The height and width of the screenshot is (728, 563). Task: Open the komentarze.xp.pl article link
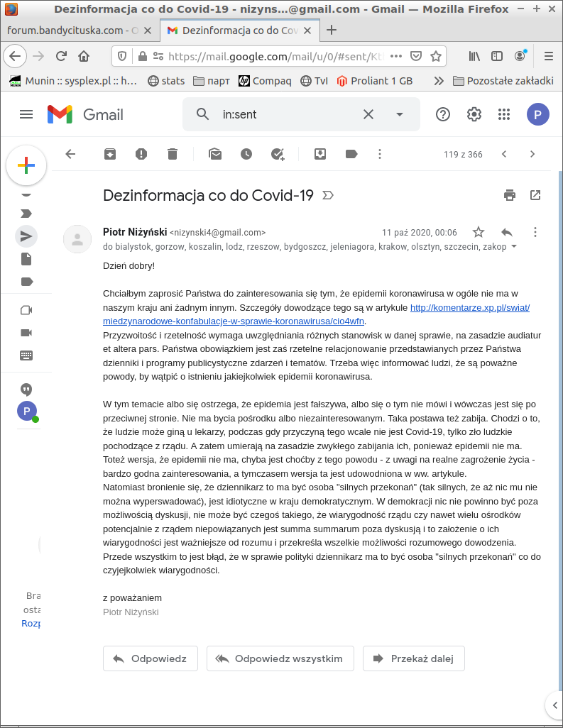pyautogui.click(x=317, y=314)
